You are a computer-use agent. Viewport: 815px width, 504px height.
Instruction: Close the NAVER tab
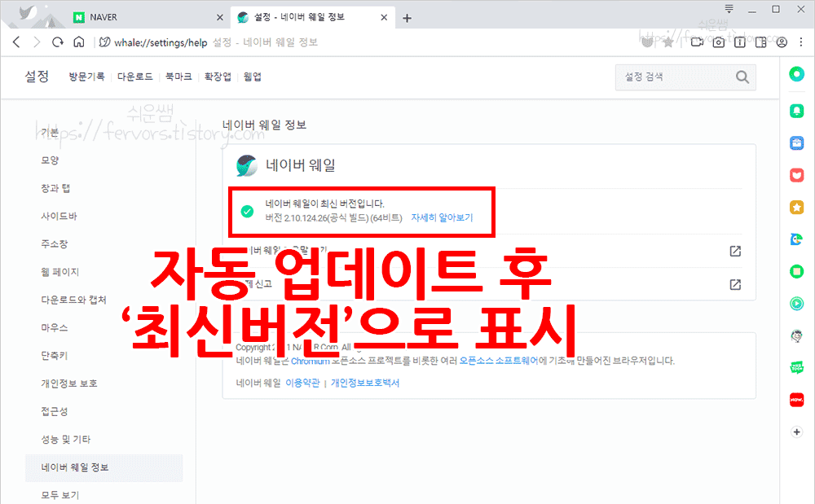pos(220,18)
